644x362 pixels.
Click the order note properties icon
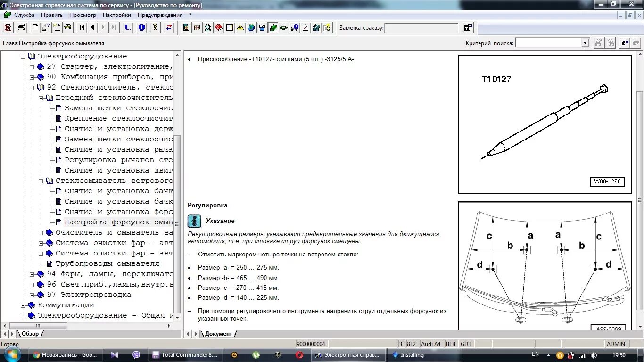[x=468, y=27]
